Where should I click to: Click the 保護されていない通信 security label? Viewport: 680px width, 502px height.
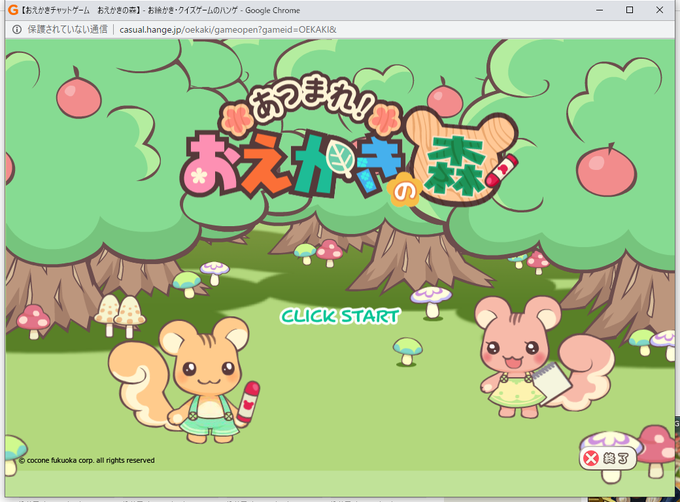click(x=68, y=29)
